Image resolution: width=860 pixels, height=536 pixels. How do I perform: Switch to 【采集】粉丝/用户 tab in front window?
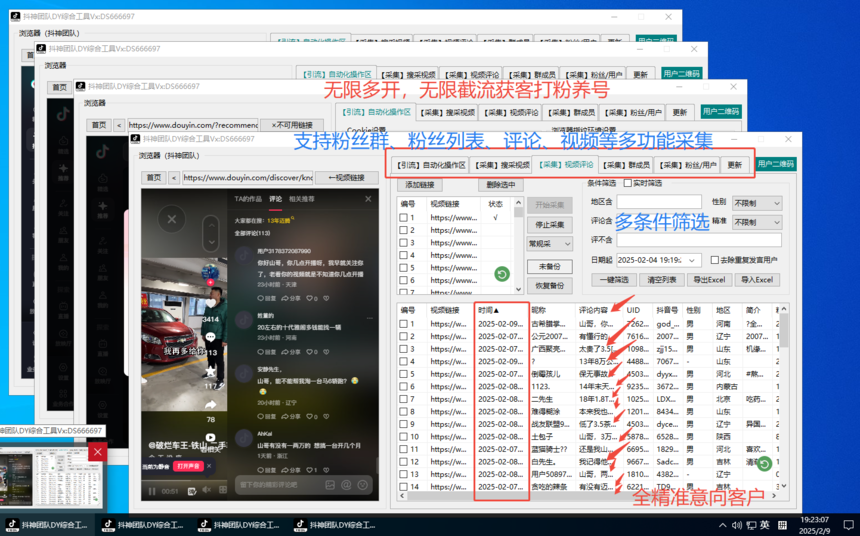688,165
